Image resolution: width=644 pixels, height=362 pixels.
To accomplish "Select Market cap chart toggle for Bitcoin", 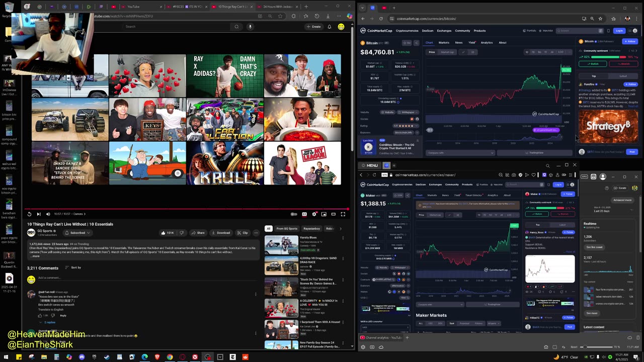I will 447,52.
